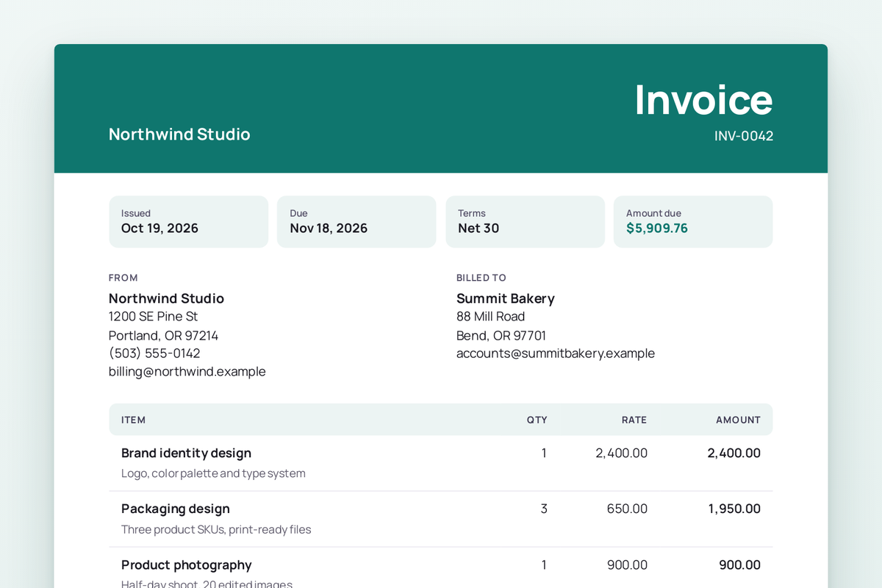Image resolution: width=882 pixels, height=588 pixels.
Task: Click the "RATE" column header
Action: [x=634, y=420]
